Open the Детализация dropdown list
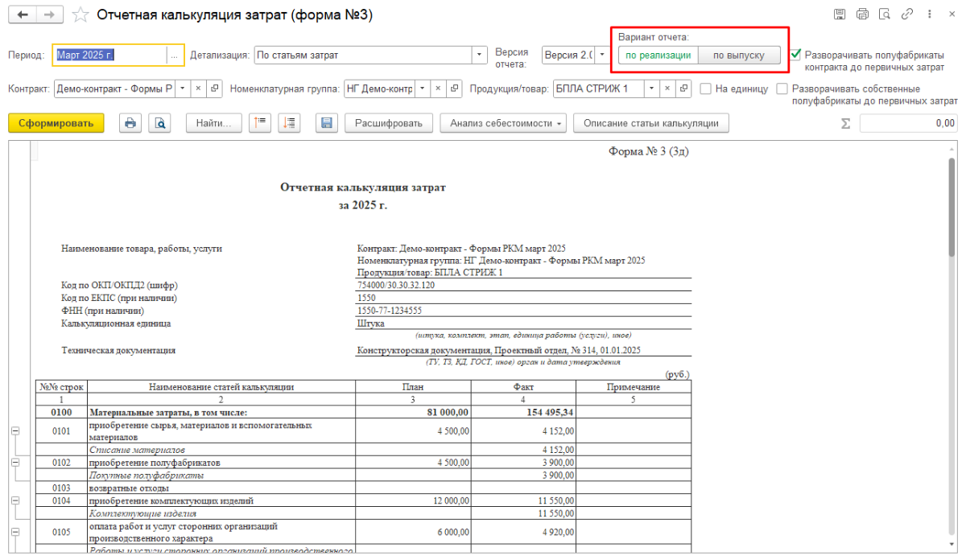 tap(481, 55)
